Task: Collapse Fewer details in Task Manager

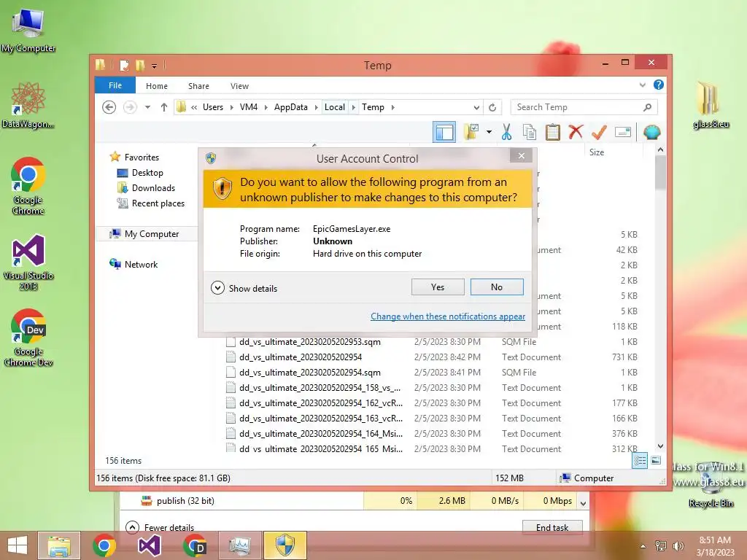Action: pos(160,527)
